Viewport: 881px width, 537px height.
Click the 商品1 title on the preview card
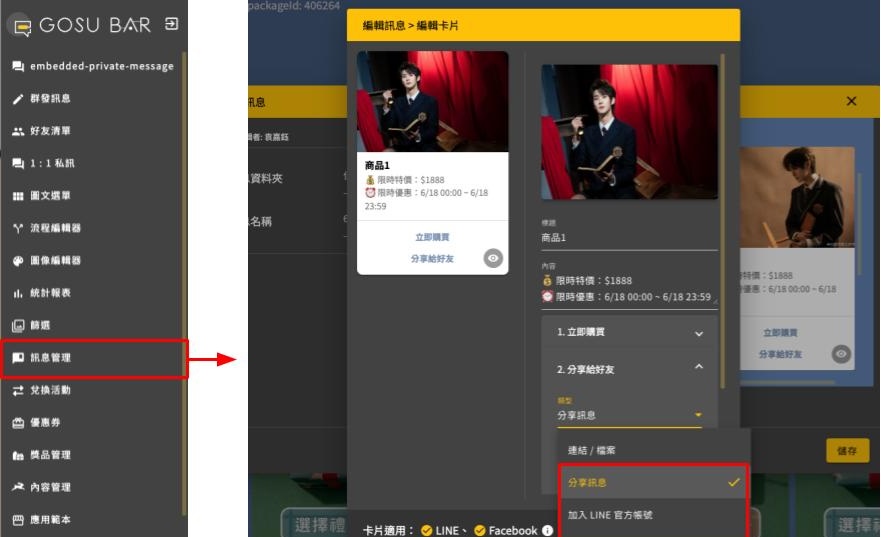(x=377, y=165)
